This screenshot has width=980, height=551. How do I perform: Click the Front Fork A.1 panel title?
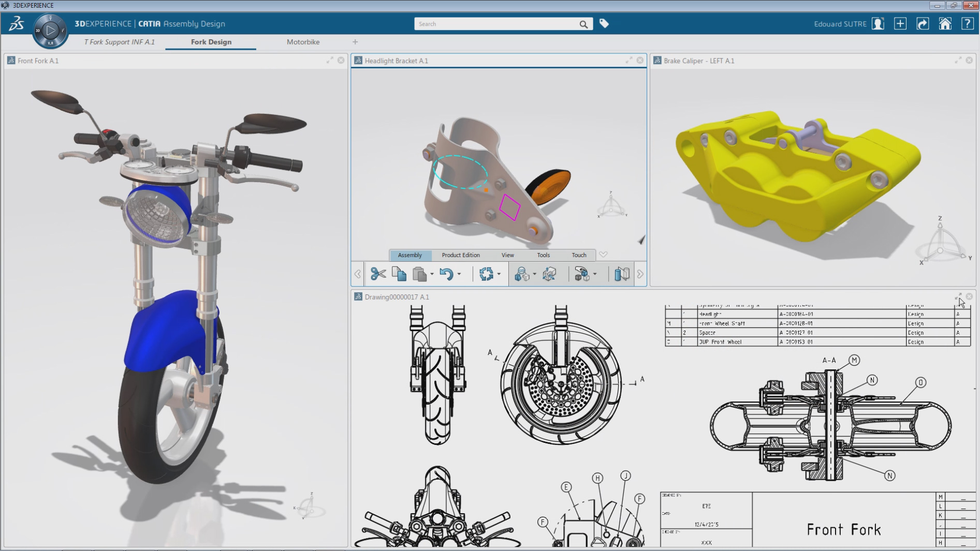tap(38, 61)
